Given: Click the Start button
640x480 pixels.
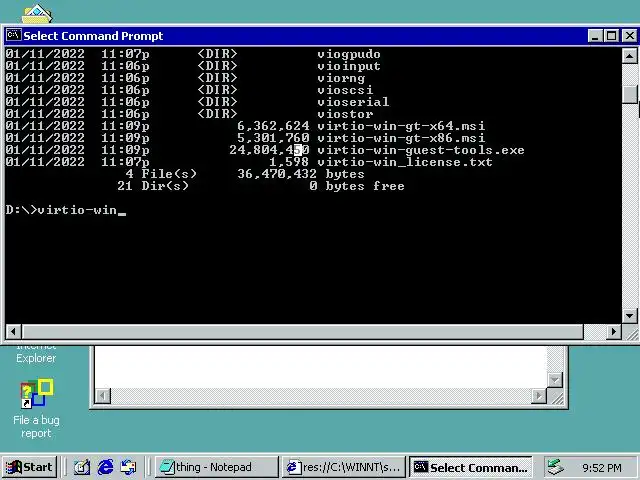Looking at the screenshot, I should click(29, 467).
